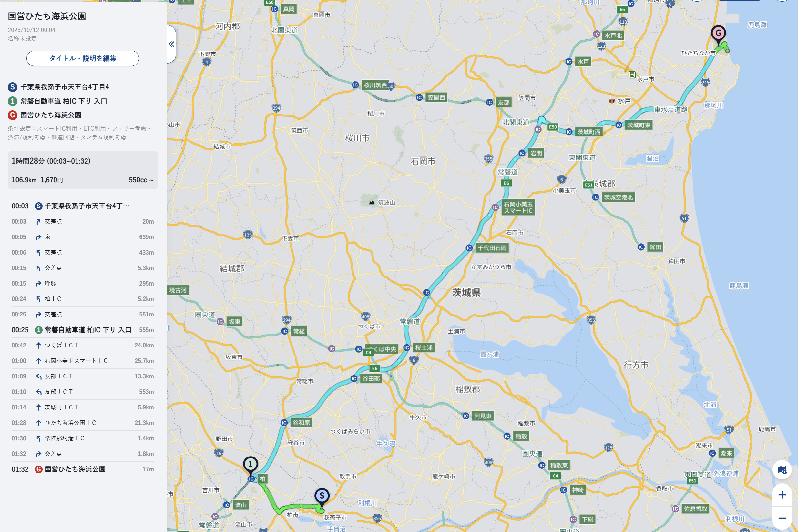Screen dimensions: 798x532
Task: Click the 友部ＪＣＴ 13.3km step
Action: tap(83, 376)
